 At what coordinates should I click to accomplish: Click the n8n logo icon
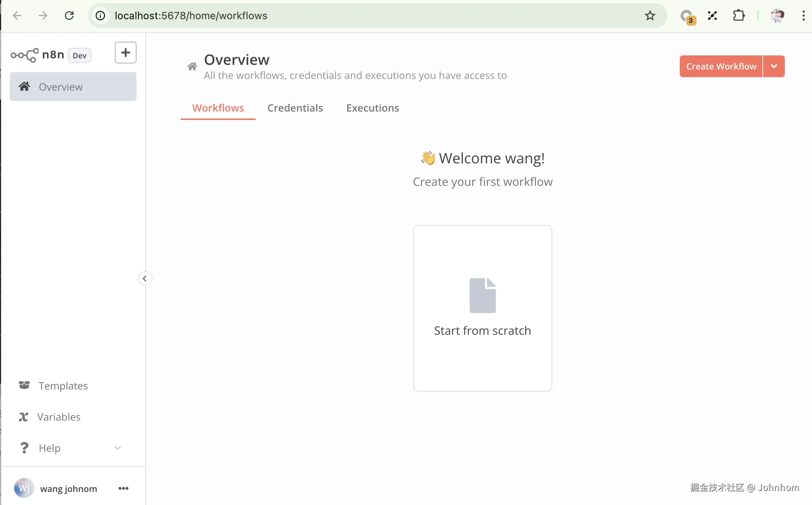coord(25,55)
